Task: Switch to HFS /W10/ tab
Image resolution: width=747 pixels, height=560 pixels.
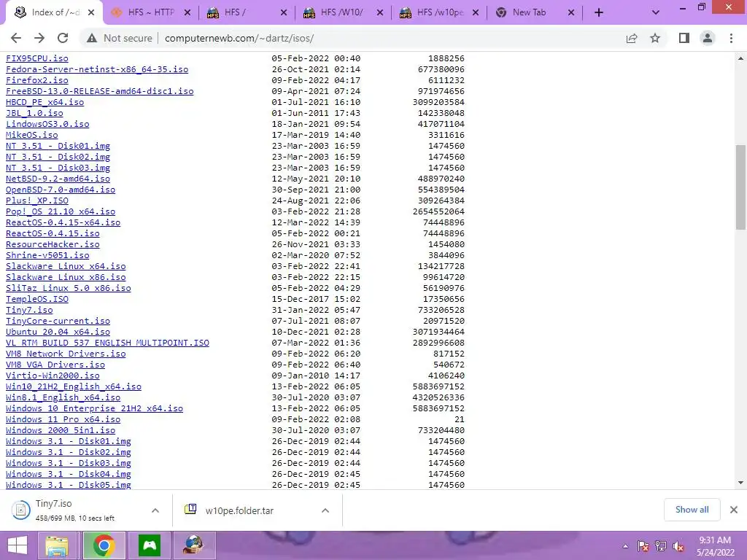Action: tap(343, 13)
